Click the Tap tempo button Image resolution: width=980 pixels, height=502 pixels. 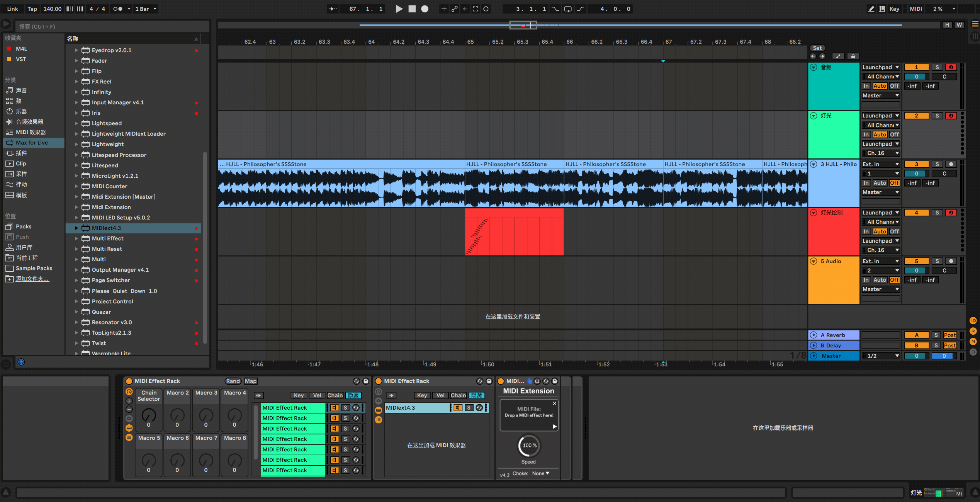pos(32,9)
